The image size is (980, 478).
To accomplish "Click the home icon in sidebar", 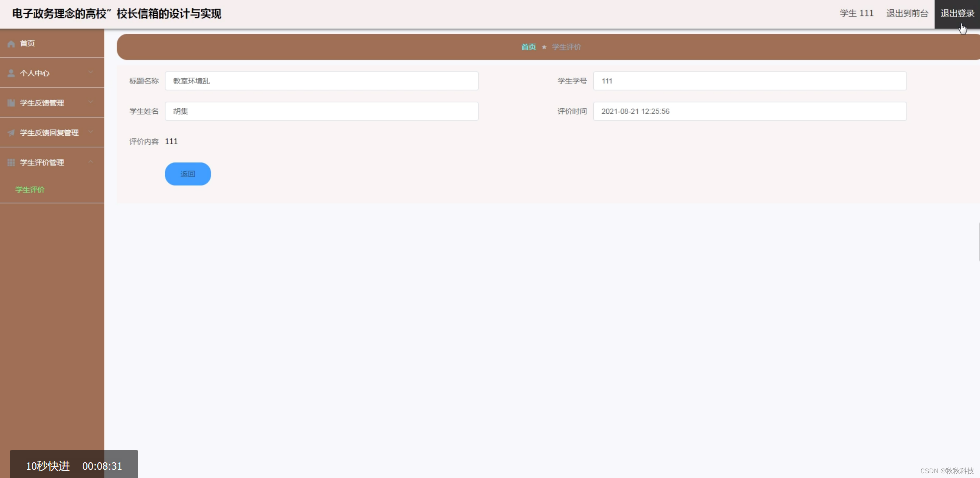I will pyautogui.click(x=11, y=44).
